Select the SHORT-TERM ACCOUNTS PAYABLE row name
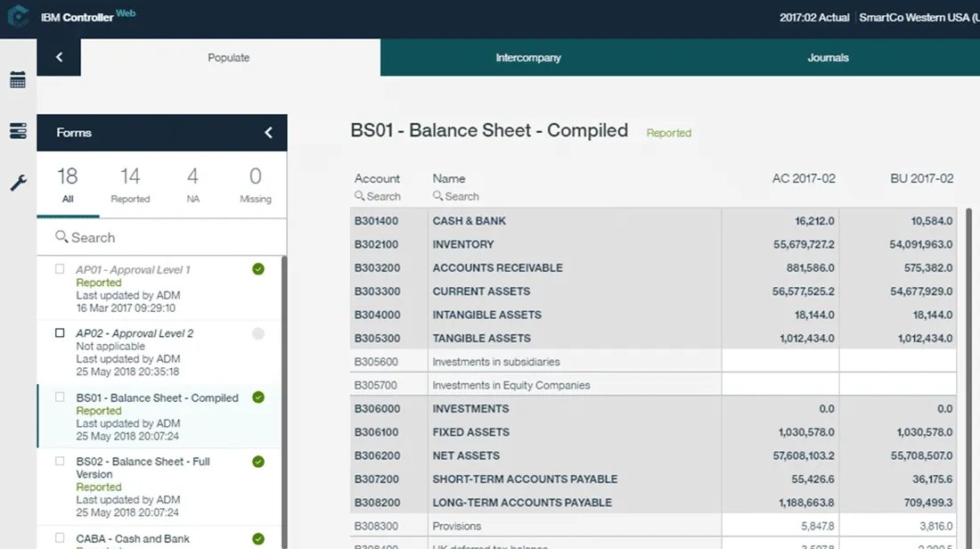 (x=525, y=479)
